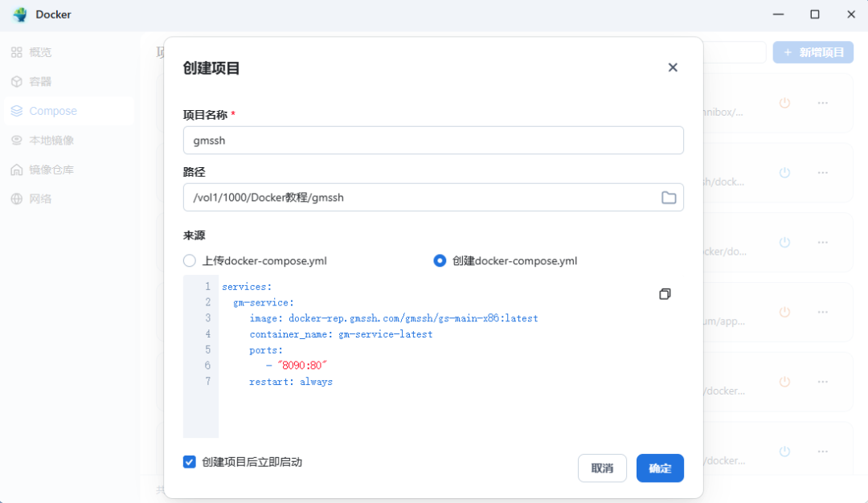Open the 容器 containers sidebar item
The height and width of the screenshot is (503, 868).
point(68,81)
